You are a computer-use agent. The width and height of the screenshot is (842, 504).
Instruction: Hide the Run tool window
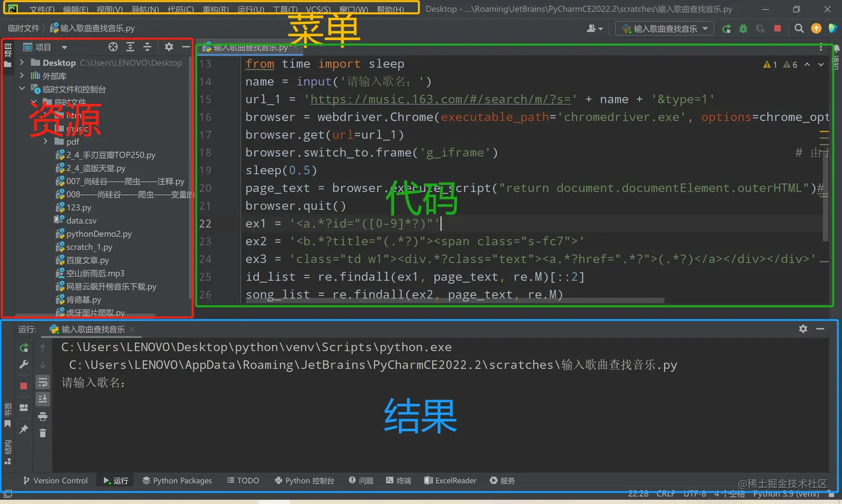(820, 329)
